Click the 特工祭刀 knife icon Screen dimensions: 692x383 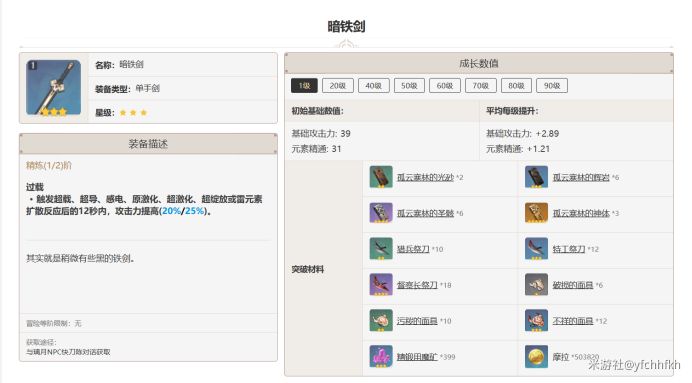(536, 249)
